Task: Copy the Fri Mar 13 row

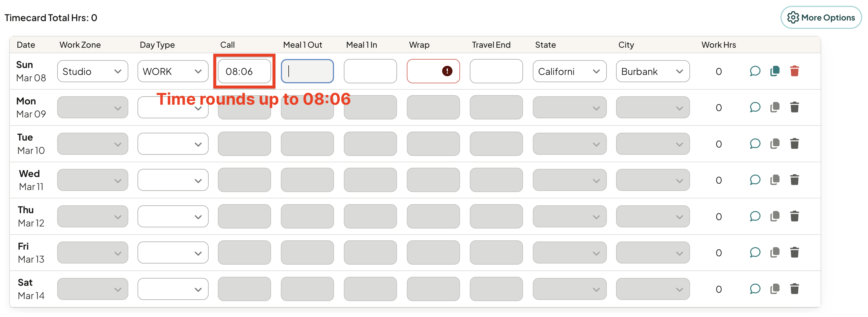Action: pyautogui.click(x=775, y=252)
